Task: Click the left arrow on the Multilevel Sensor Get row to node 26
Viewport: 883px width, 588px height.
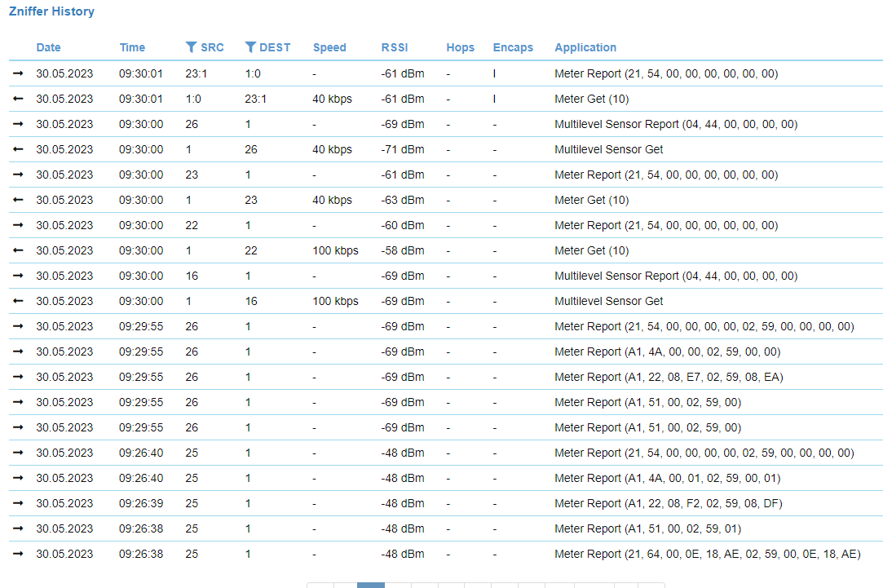Action: (18, 149)
